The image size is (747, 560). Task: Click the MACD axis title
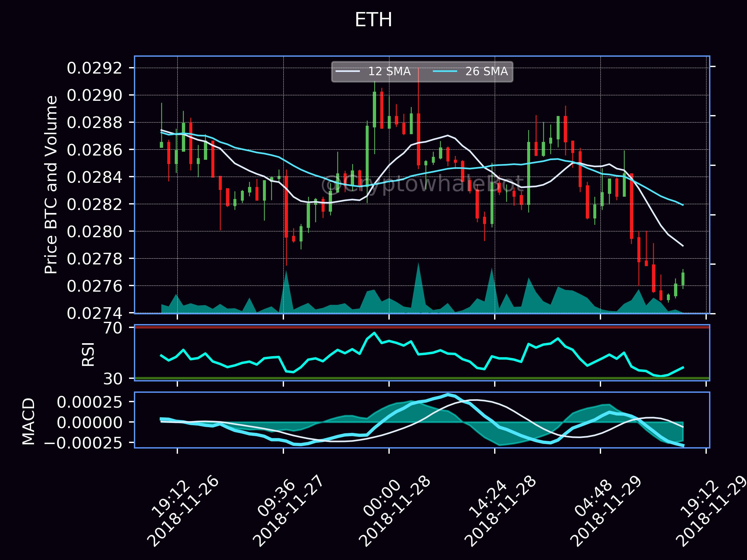pyautogui.click(x=29, y=421)
